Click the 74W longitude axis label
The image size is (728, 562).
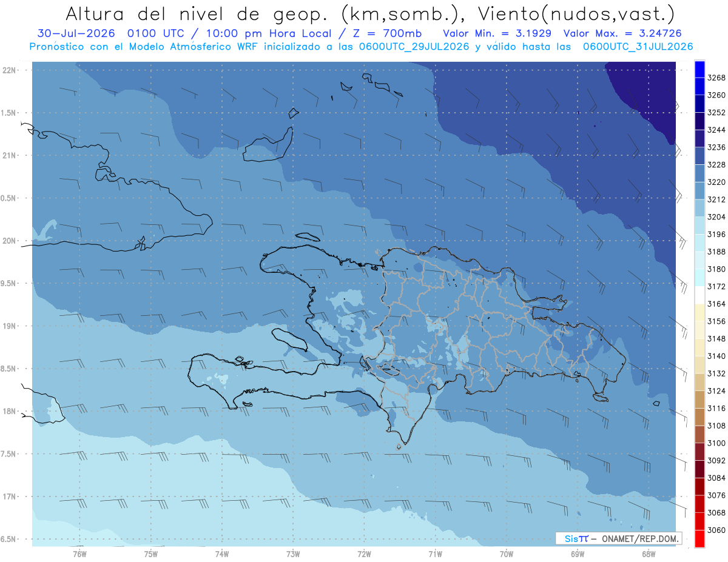(222, 553)
